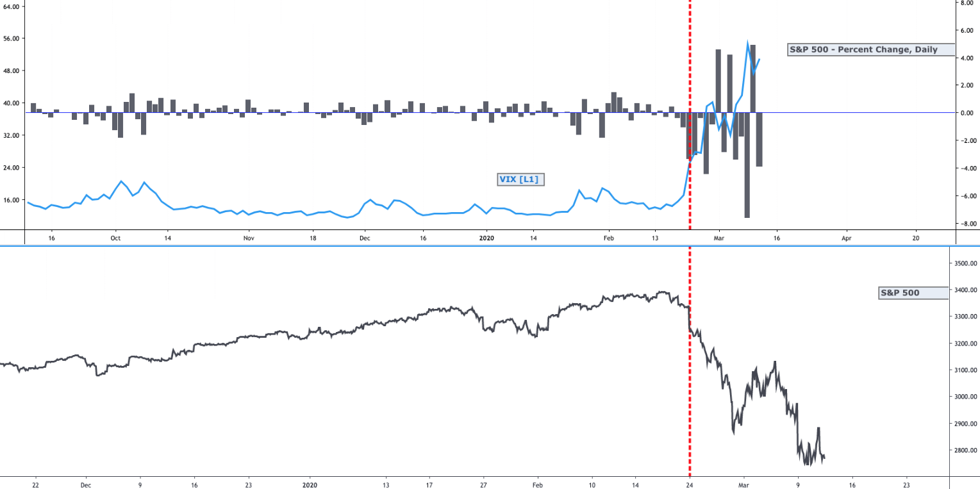This screenshot has height=489, width=980.
Task: Click the 'Apr' date label
Action: tap(846, 237)
